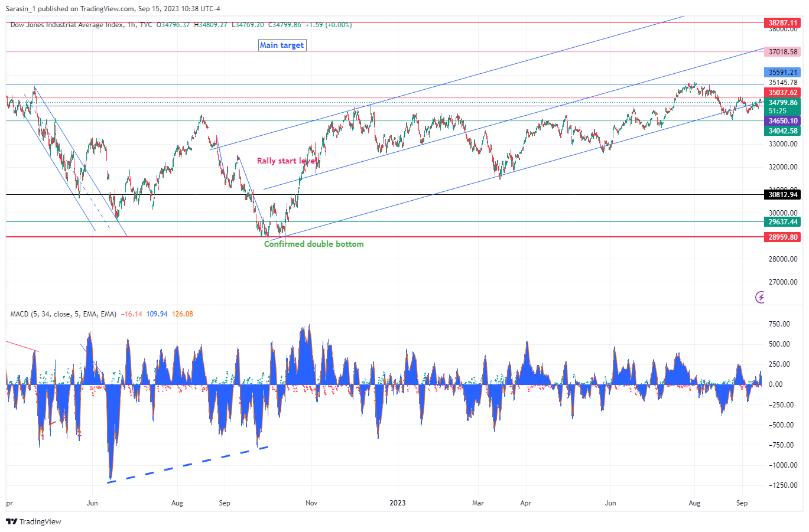The image size is (809, 532).
Task: Click the 35145.78 price axis value
Action: 782,83
